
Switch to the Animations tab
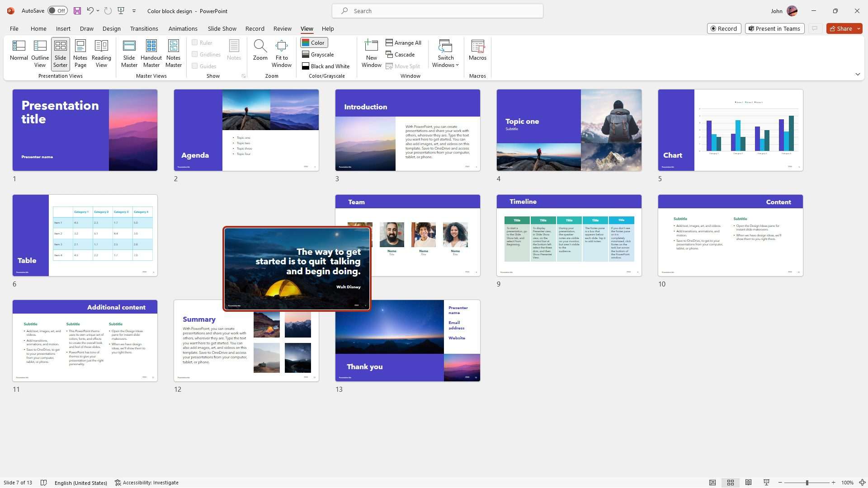(183, 28)
